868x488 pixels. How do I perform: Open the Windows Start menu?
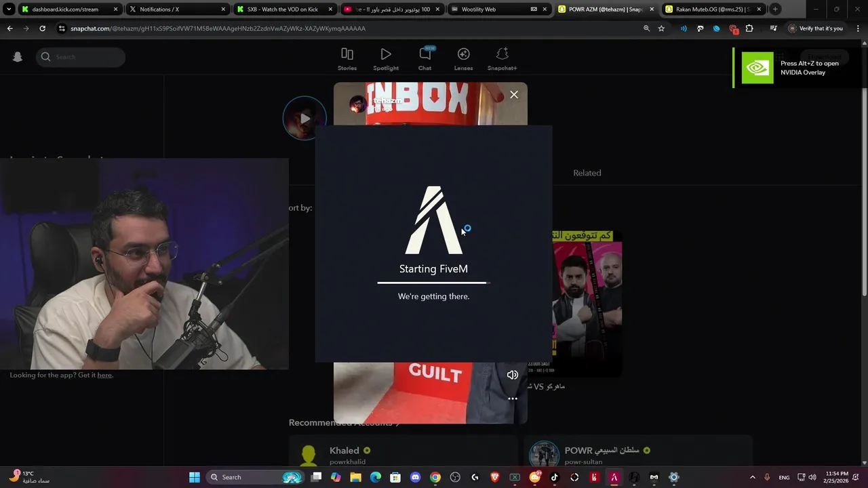coord(195,477)
